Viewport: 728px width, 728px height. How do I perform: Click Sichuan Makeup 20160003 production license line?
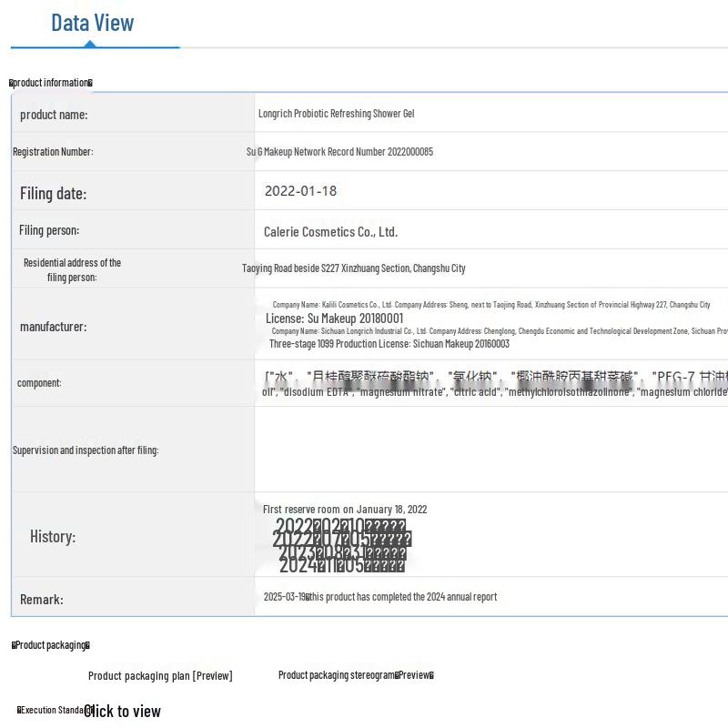(x=389, y=344)
